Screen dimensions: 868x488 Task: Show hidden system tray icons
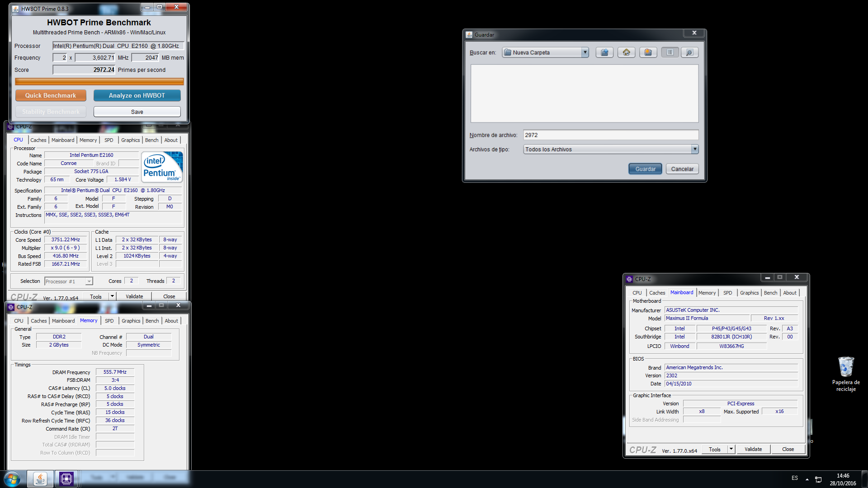807,479
